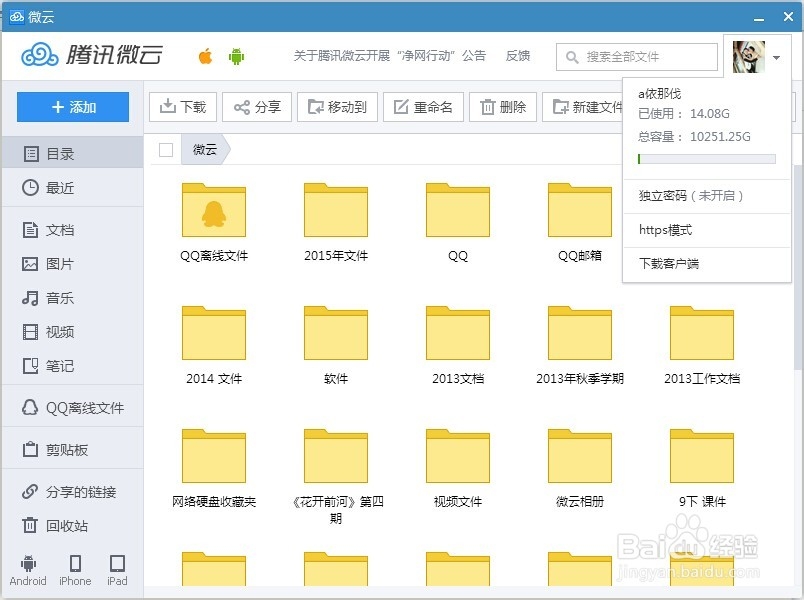
Task: Select https模式 in user menu
Action: point(707,230)
